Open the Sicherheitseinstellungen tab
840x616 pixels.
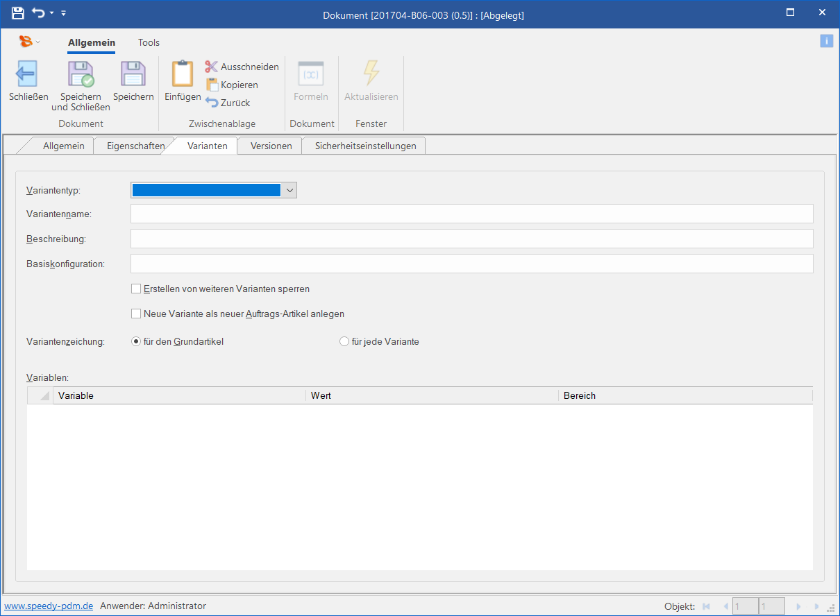coord(365,146)
